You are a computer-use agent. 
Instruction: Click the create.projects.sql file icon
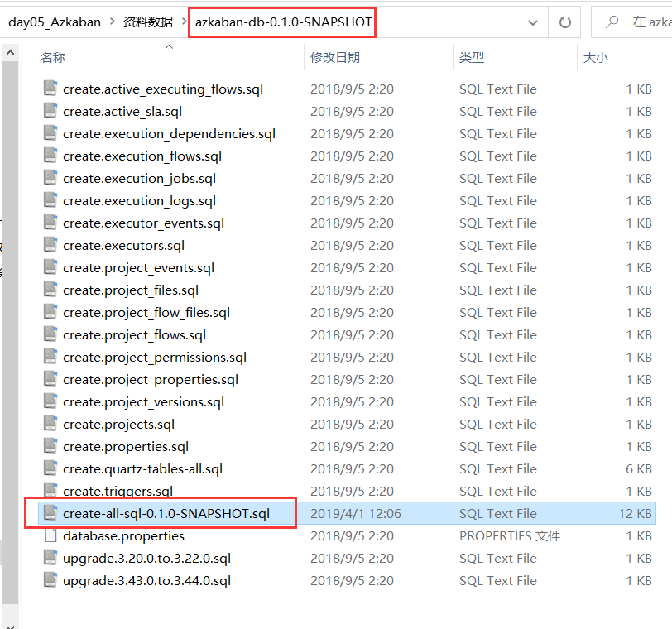(x=50, y=423)
